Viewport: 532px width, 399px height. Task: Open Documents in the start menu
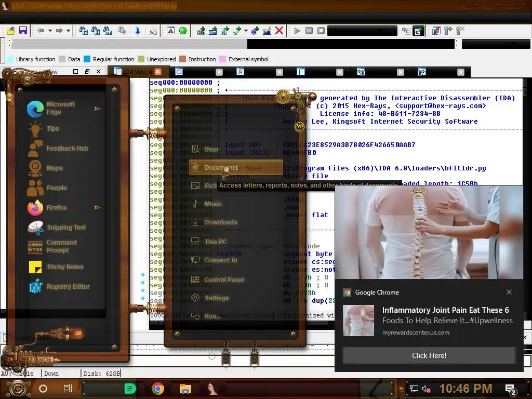236,168
